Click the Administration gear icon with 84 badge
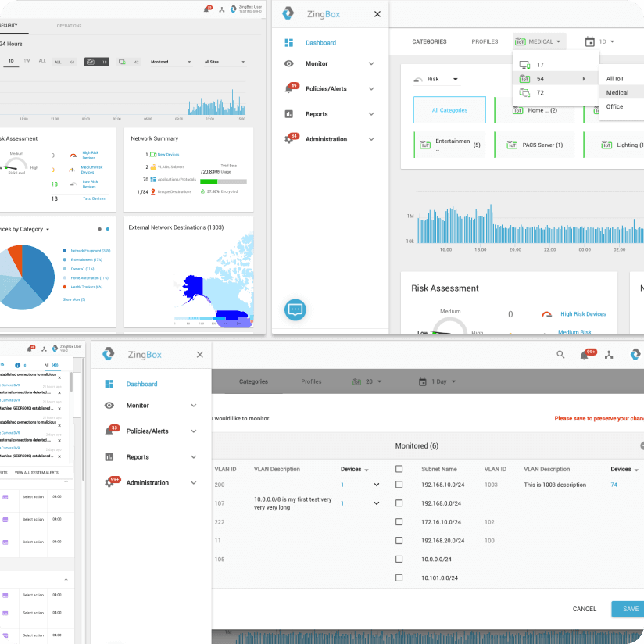 tap(289, 139)
